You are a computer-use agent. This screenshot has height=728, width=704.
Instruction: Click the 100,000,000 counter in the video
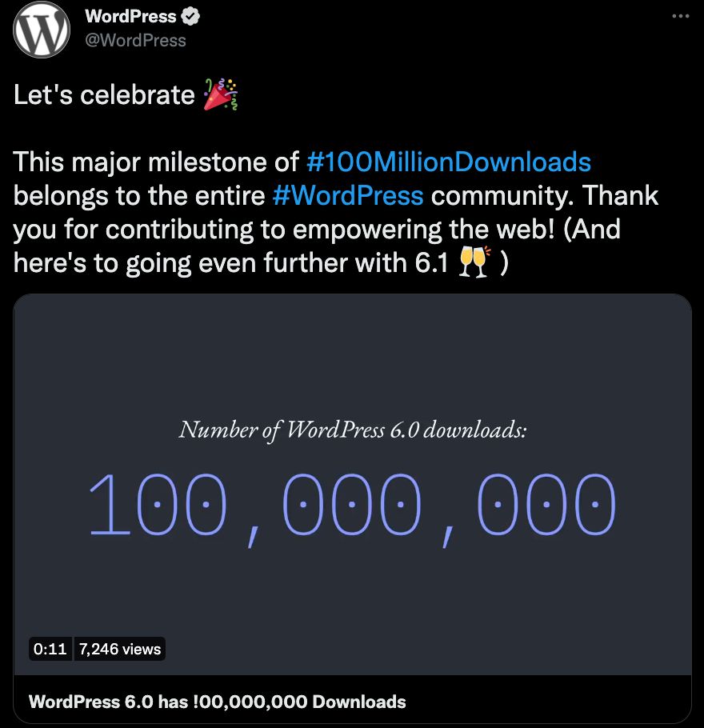(x=352, y=504)
